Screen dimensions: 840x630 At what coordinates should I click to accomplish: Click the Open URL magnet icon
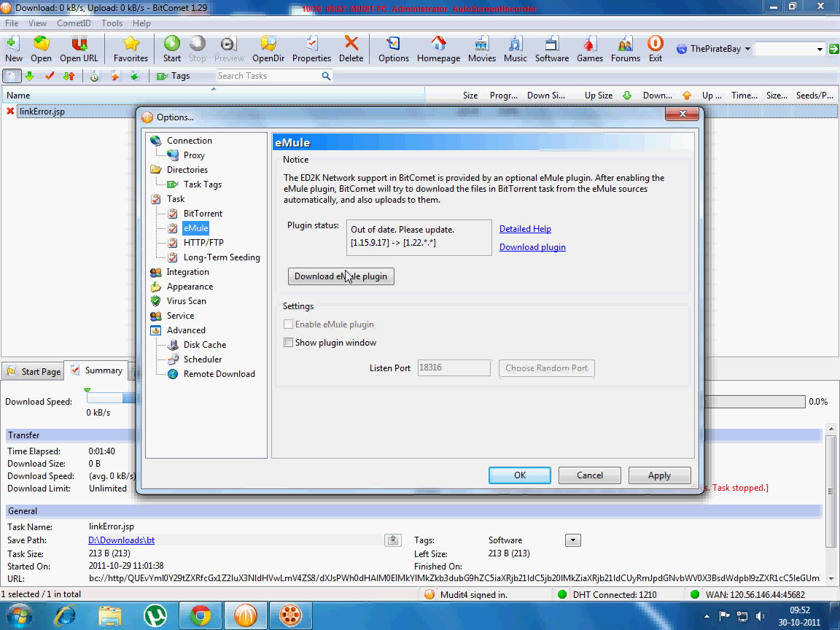pyautogui.click(x=79, y=49)
